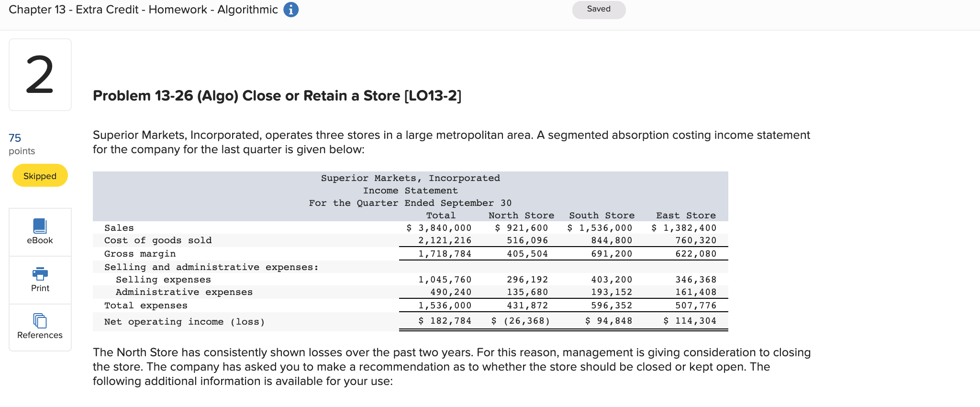Click East Store income $ 114,304
The image size is (980, 407).
point(690,321)
